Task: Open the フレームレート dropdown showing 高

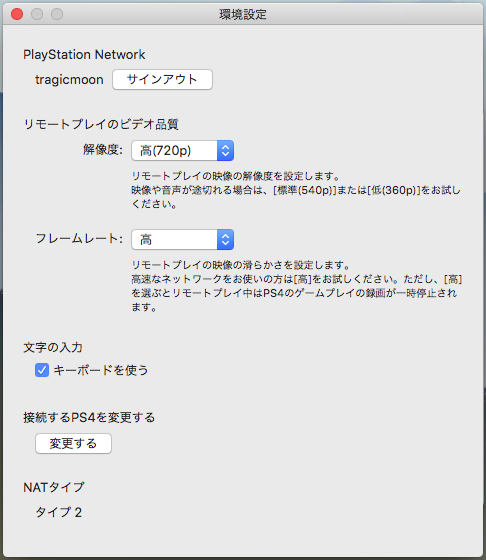Action: pyautogui.click(x=182, y=239)
